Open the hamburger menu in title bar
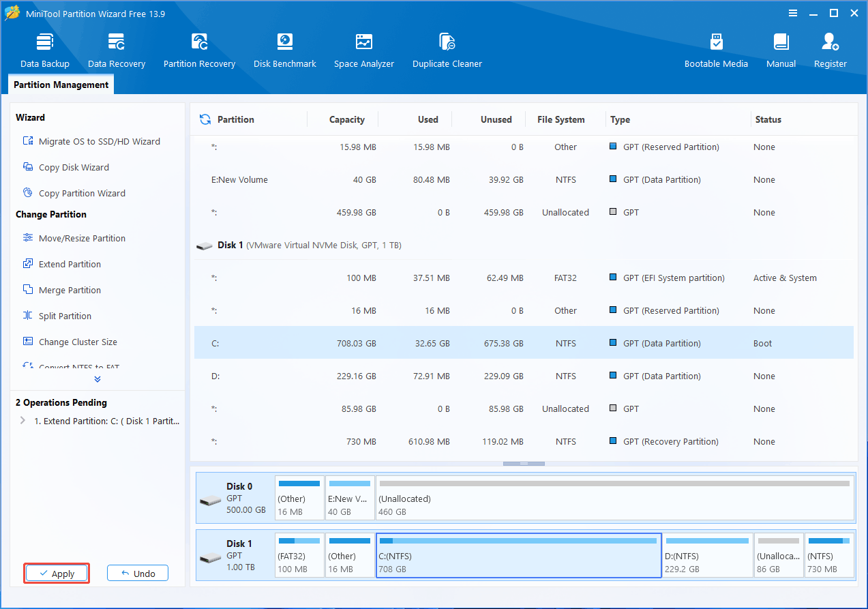 793,13
